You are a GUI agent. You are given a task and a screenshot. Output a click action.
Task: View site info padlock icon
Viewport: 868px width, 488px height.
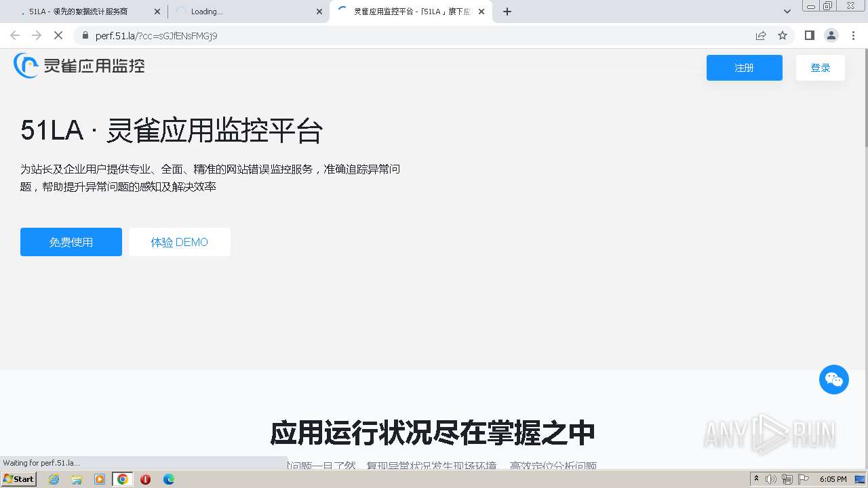[x=85, y=35]
